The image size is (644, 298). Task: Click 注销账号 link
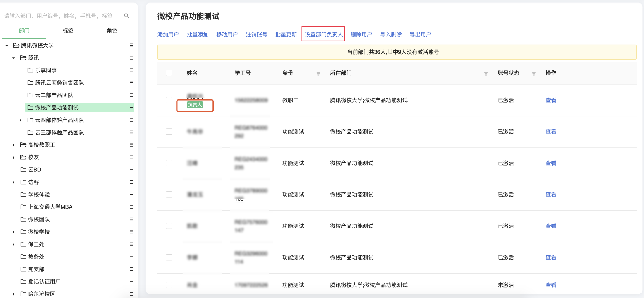257,34
